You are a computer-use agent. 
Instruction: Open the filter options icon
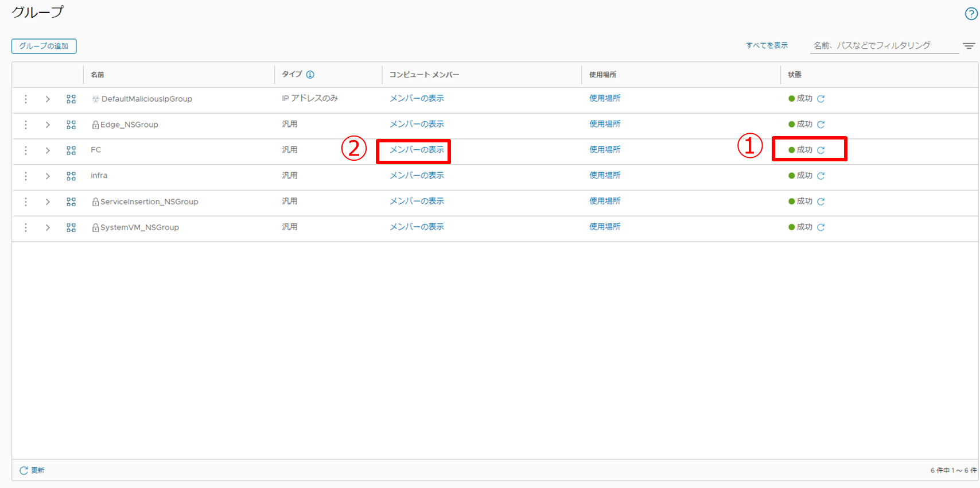[x=969, y=46]
